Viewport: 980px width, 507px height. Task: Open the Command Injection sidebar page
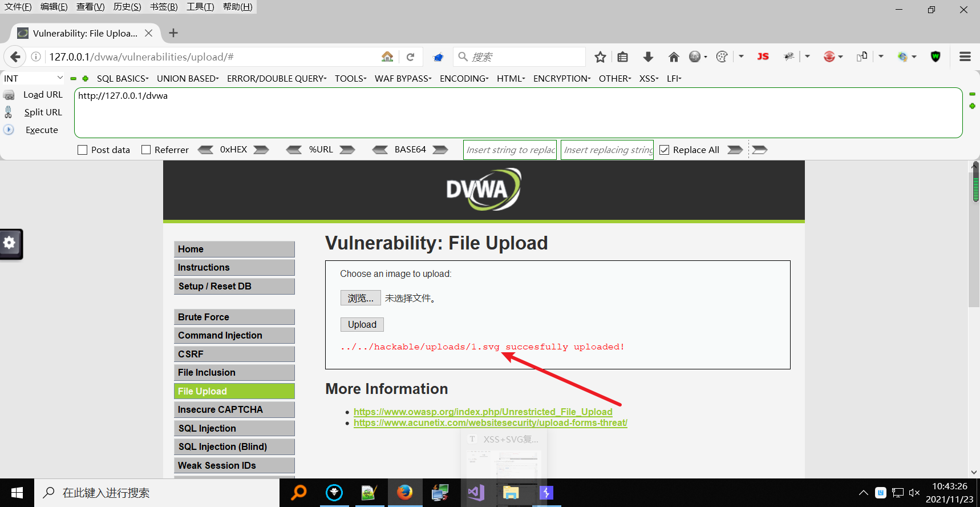click(234, 335)
